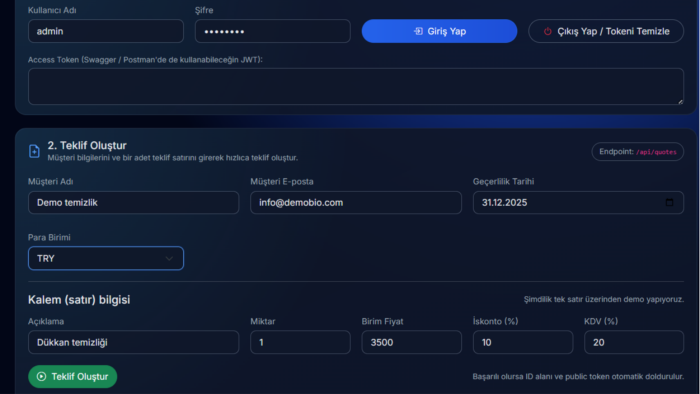Click the Birim Fiyat field 3500
The height and width of the screenshot is (394, 700).
pyautogui.click(x=411, y=342)
